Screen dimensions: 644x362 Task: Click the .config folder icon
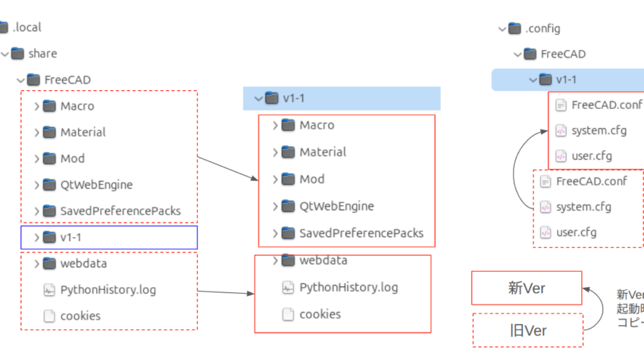point(516,29)
